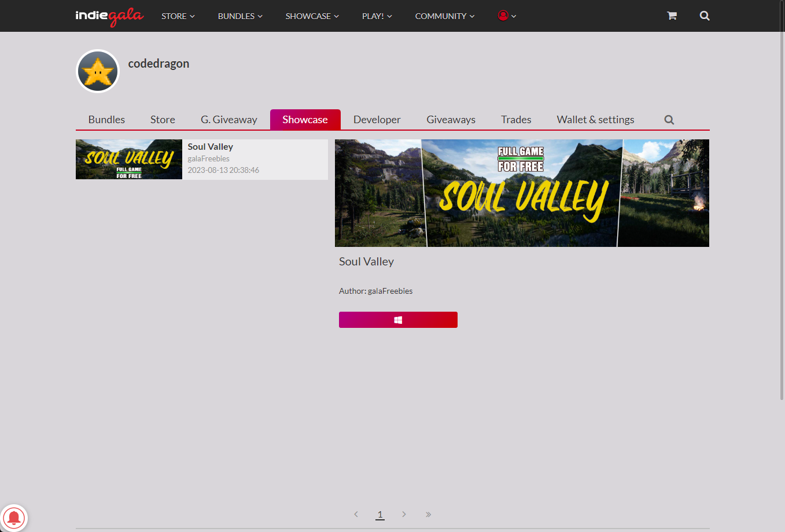Go to previous page arrow
This screenshot has height=532, width=785.
click(356, 514)
